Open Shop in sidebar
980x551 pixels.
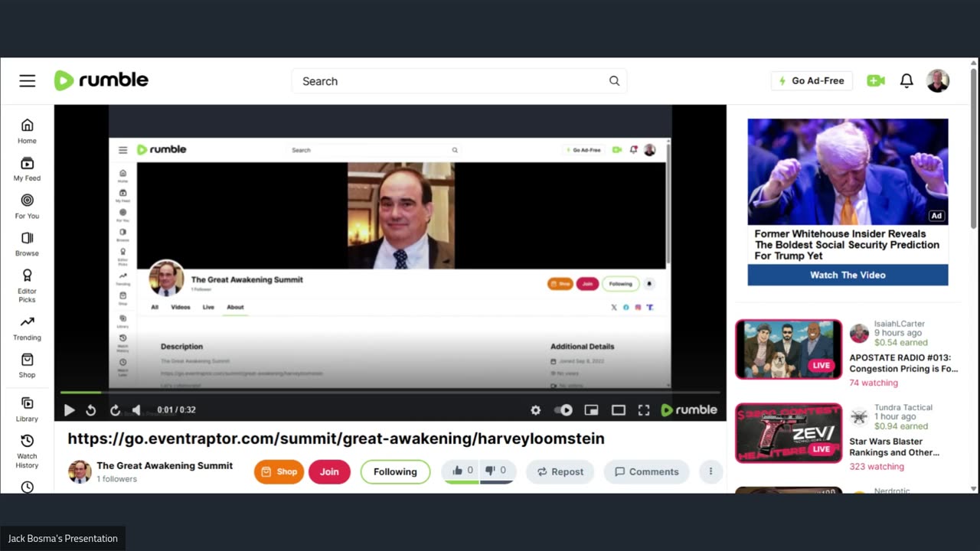click(27, 366)
